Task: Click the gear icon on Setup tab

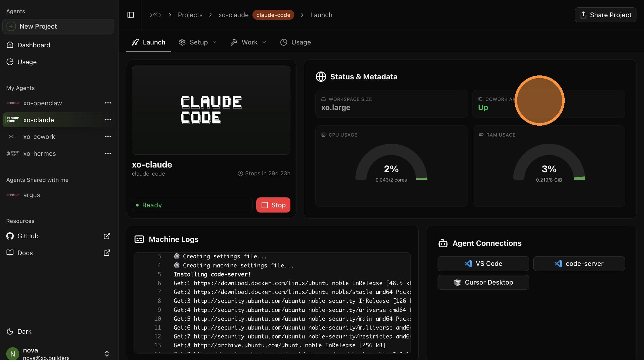Action: [x=182, y=42]
